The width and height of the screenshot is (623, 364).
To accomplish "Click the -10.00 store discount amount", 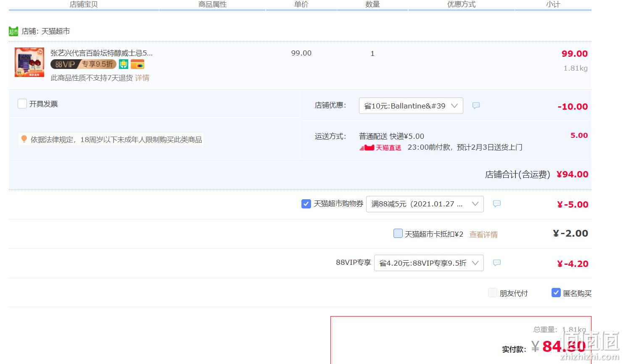I will click(573, 106).
